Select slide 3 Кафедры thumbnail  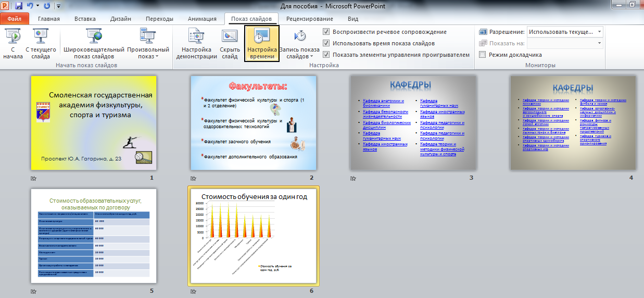point(413,123)
